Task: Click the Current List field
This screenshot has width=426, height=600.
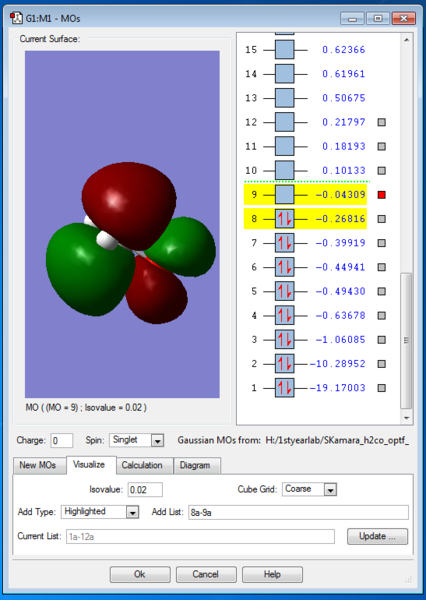Action: tap(200, 536)
